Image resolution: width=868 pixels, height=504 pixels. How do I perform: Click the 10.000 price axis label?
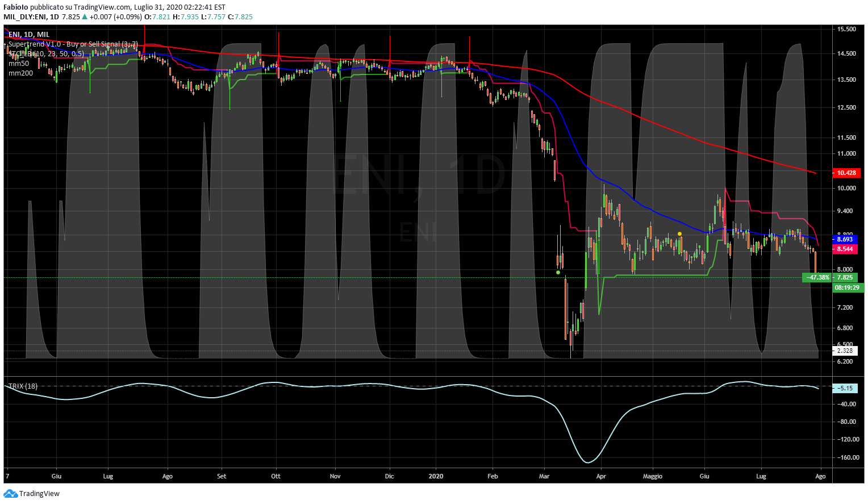tap(846, 189)
